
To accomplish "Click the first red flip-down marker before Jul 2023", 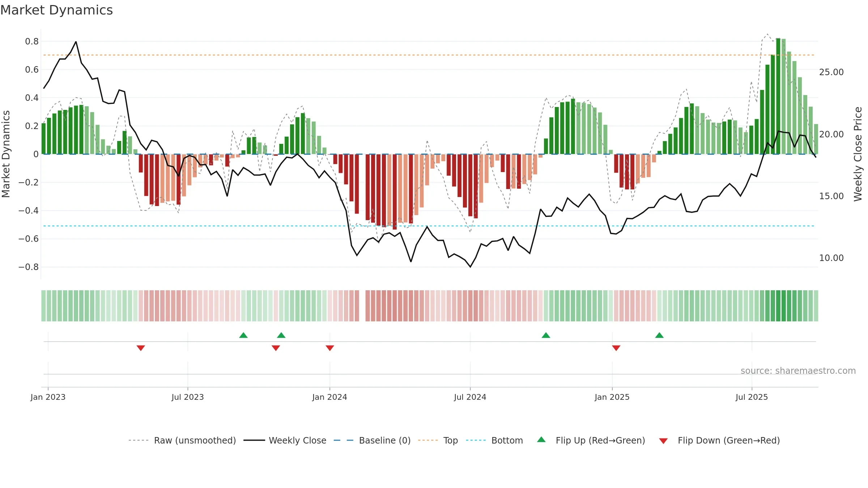I will [x=141, y=348].
